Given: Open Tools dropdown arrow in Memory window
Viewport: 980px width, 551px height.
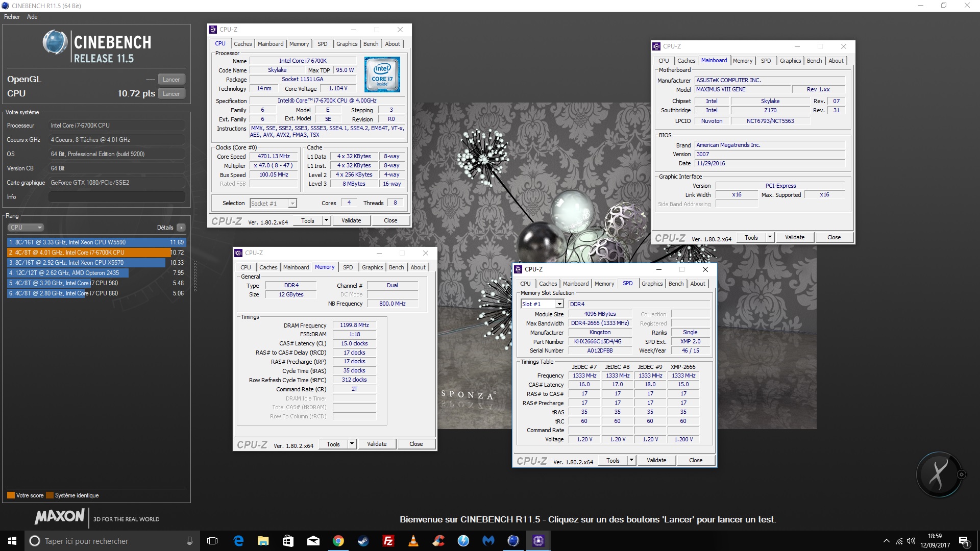Looking at the screenshot, I should tap(352, 444).
